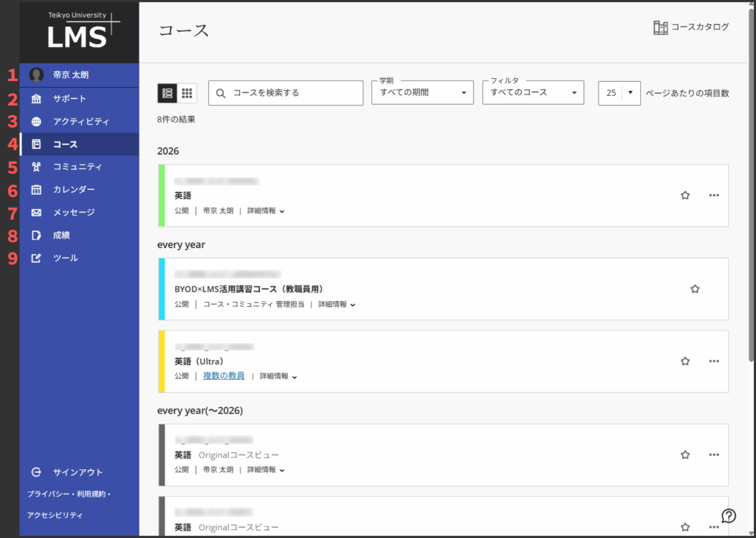Star the BYOD×LMS活用講習コース course
Image resolution: width=756 pixels, height=538 pixels.
point(695,289)
